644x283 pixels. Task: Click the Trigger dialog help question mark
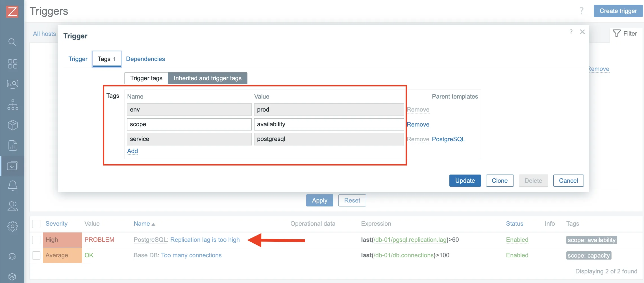click(x=571, y=32)
